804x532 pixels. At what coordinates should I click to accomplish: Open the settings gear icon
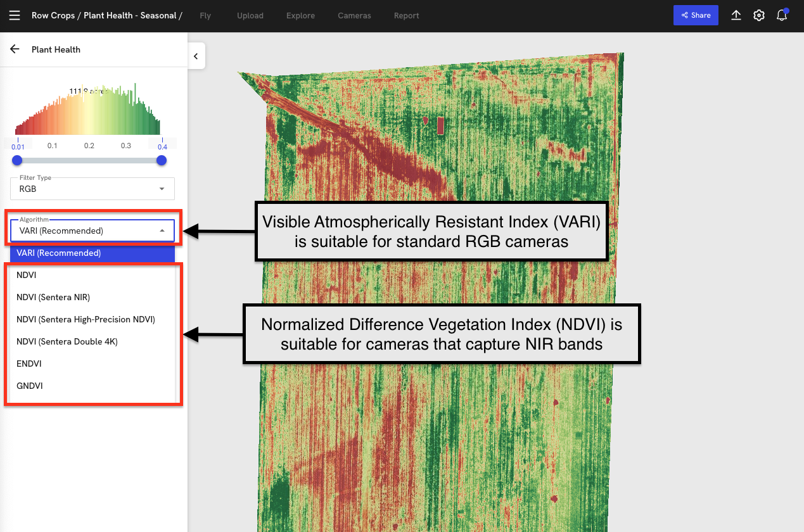pos(759,15)
